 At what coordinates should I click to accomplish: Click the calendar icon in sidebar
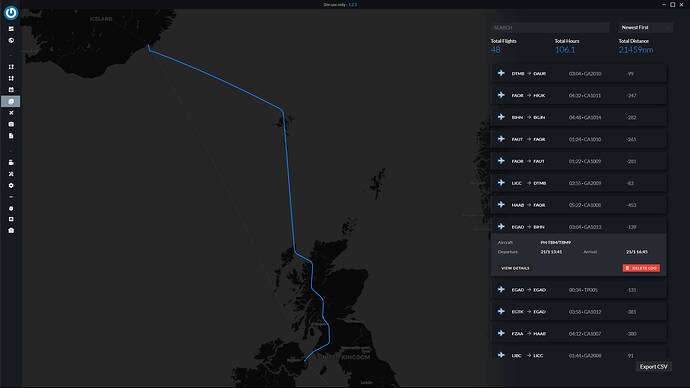pyautogui.click(x=11, y=90)
